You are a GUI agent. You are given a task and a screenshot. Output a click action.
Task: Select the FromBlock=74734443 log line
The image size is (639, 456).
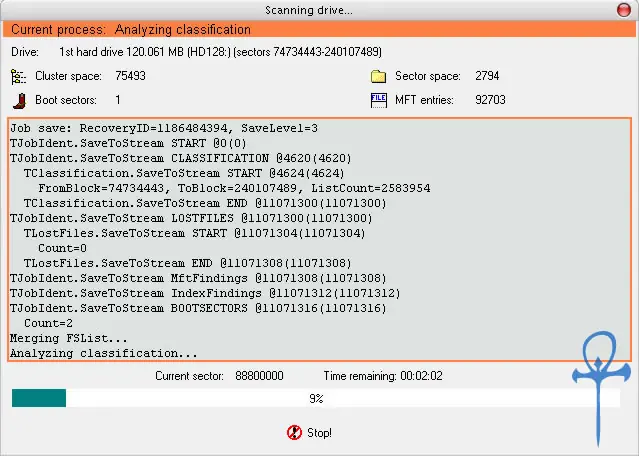point(234,188)
